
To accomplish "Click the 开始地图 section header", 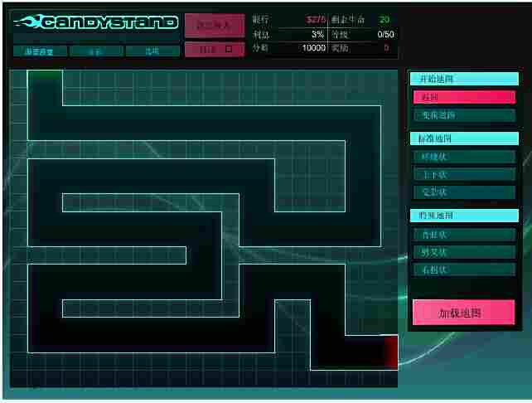I will (464, 79).
